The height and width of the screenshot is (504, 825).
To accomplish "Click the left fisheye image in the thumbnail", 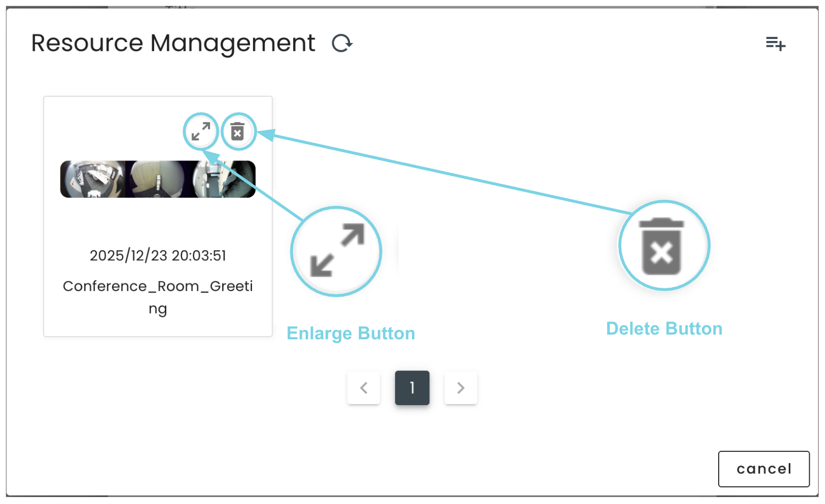I will (x=93, y=179).
